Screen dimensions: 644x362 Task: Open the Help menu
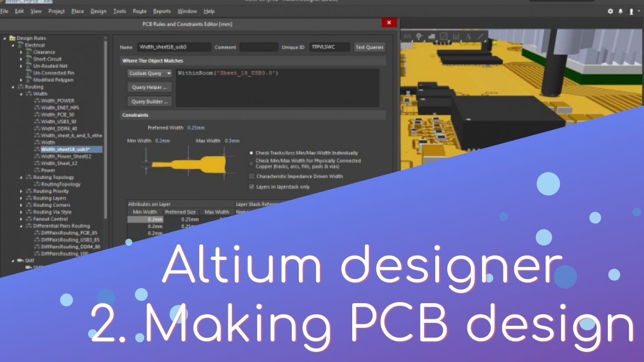point(209,11)
